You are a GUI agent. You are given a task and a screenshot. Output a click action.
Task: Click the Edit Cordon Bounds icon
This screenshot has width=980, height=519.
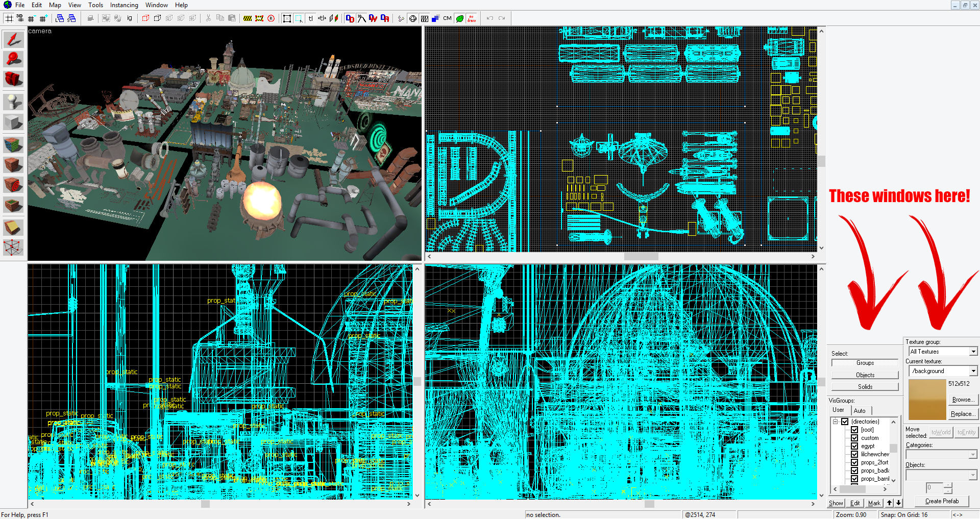click(259, 18)
